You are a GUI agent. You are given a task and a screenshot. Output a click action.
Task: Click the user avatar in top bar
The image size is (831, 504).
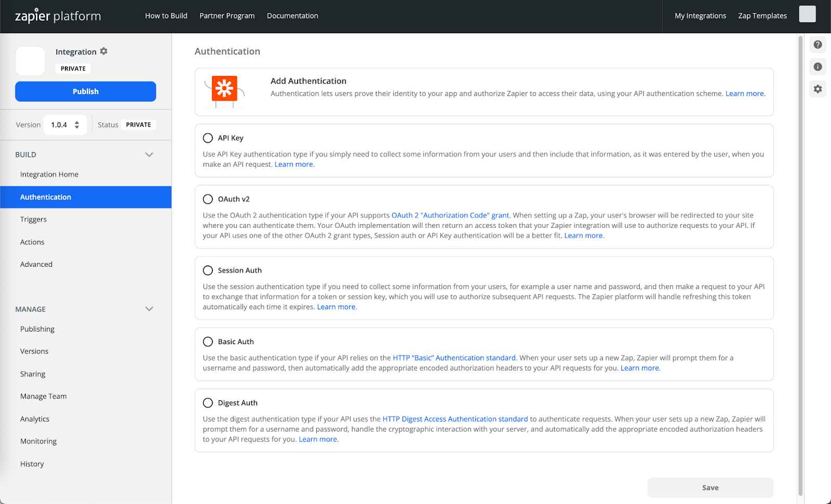[807, 15]
